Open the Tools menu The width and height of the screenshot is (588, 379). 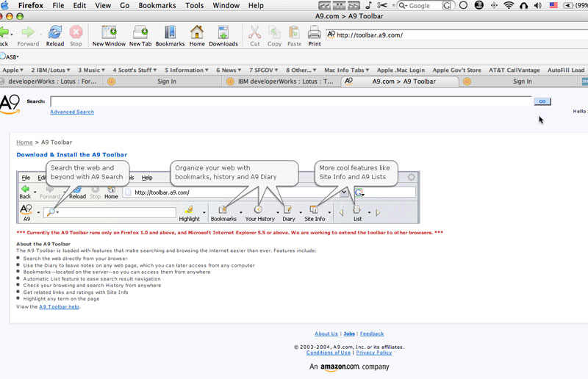coord(194,5)
